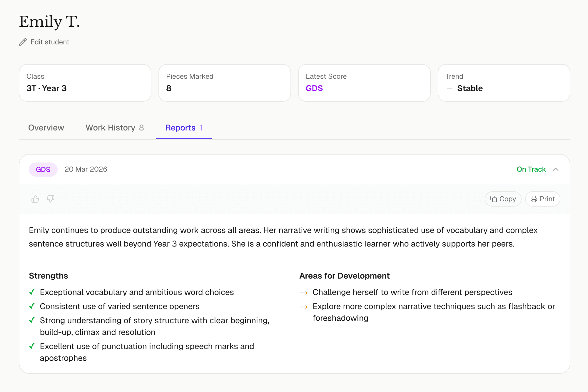Switch to the Overview tab

(46, 128)
